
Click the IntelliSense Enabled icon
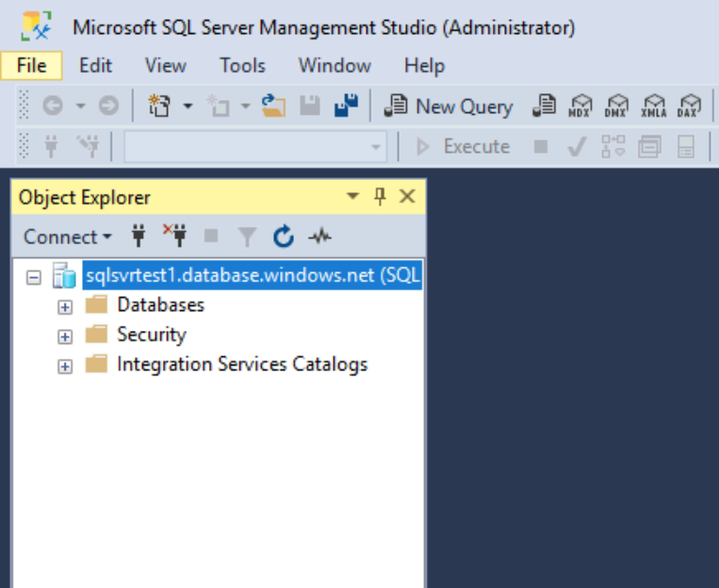(x=685, y=147)
